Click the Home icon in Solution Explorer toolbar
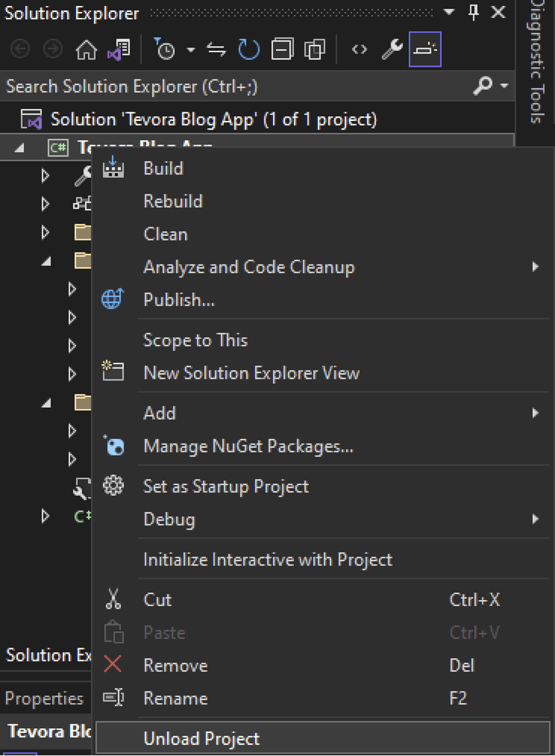 87,50
